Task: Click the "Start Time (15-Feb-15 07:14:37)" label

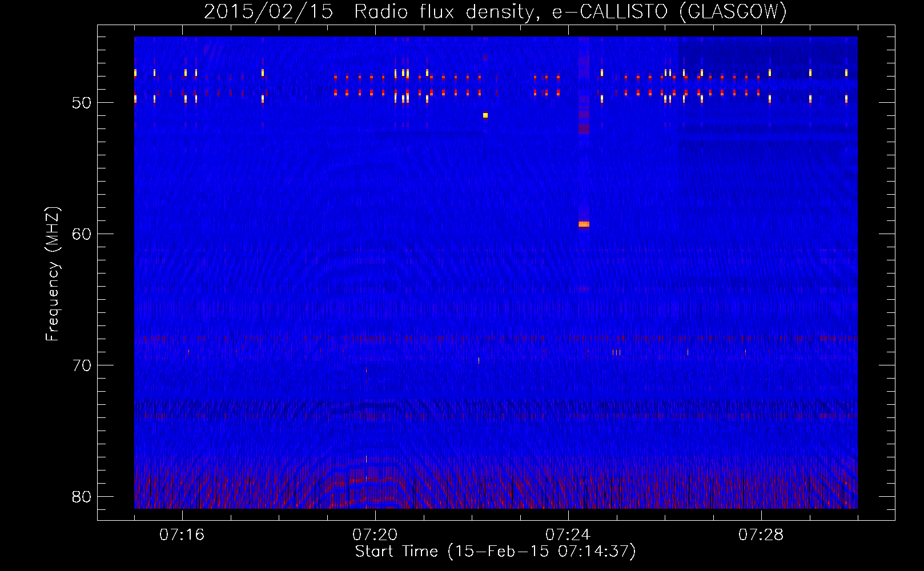Action: pos(495,552)
